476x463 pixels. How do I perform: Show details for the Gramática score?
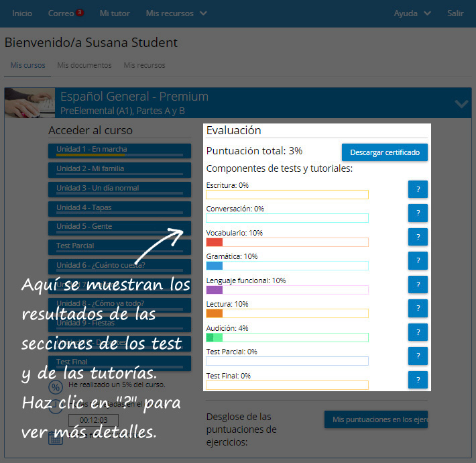click(418, 261)
